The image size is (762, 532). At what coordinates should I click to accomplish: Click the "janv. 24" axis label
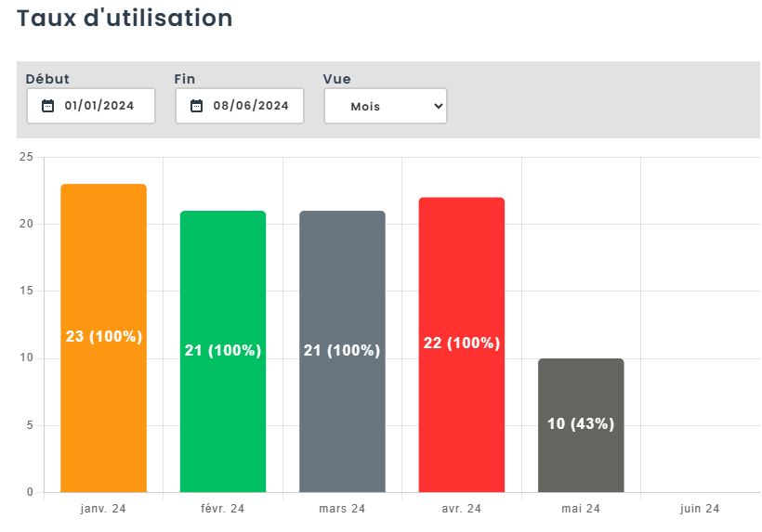point(103,509)
